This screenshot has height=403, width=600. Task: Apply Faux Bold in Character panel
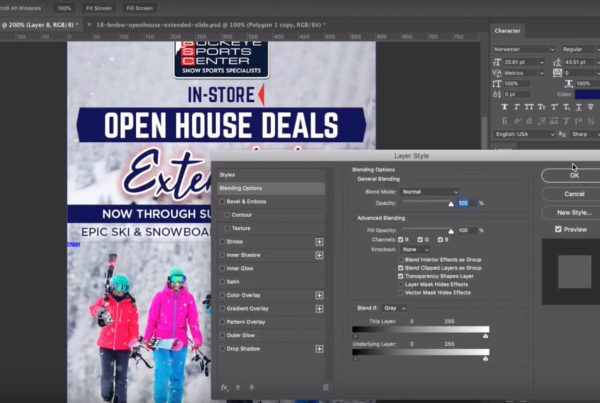tap(506, 107)
